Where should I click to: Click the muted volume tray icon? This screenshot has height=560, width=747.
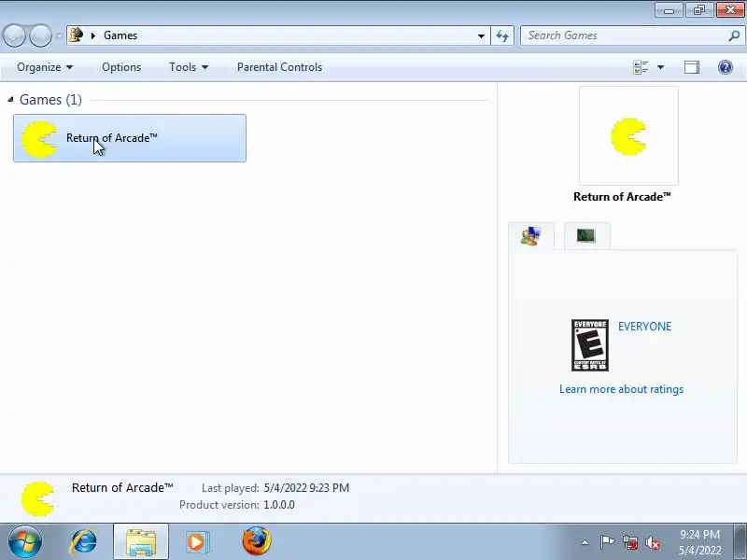pyautogui.click(x=652, y=542)
